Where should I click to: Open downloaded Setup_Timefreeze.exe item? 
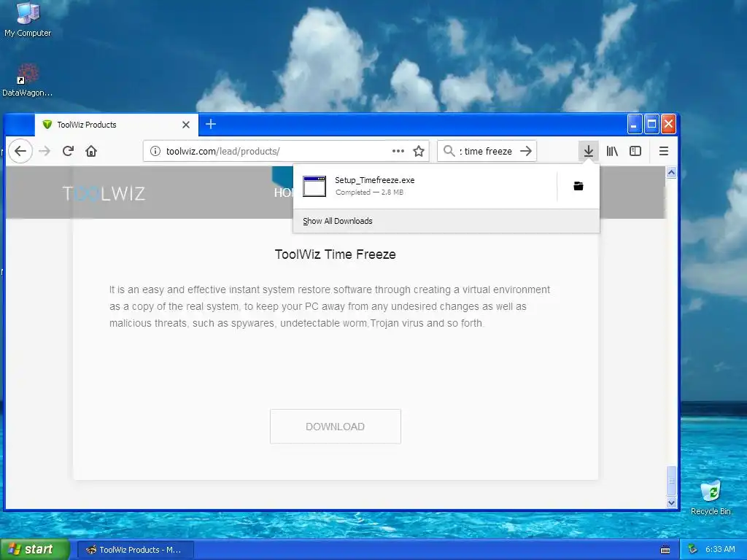pyautogui.click(x=425, y=186)
